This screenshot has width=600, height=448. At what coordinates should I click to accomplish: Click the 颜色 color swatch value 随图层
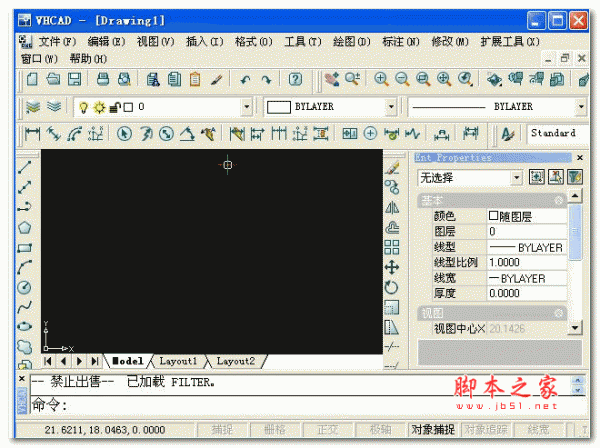(527, 217)
